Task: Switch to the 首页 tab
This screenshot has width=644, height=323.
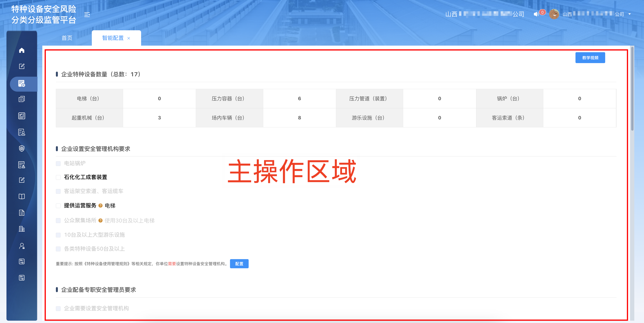Action: [67, 38]
